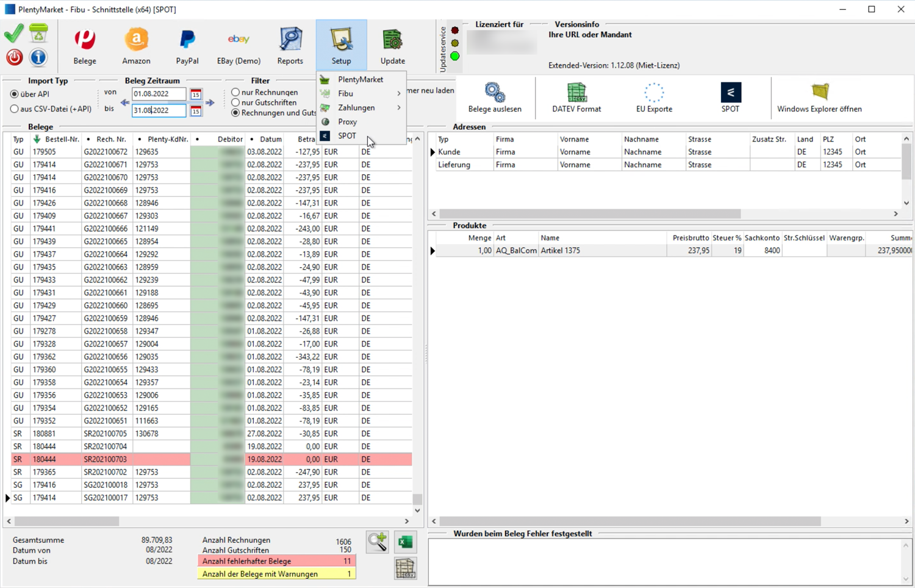Open the Belege toolbar item
The width and height of the screenshot is (915, 588).
pyautogui.click(x=85, y=46)
